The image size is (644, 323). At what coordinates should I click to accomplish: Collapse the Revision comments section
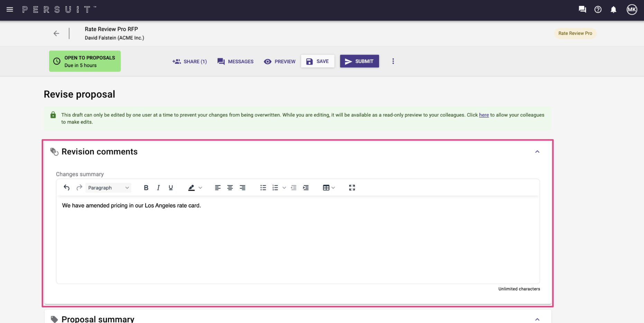tap(537, 152)
